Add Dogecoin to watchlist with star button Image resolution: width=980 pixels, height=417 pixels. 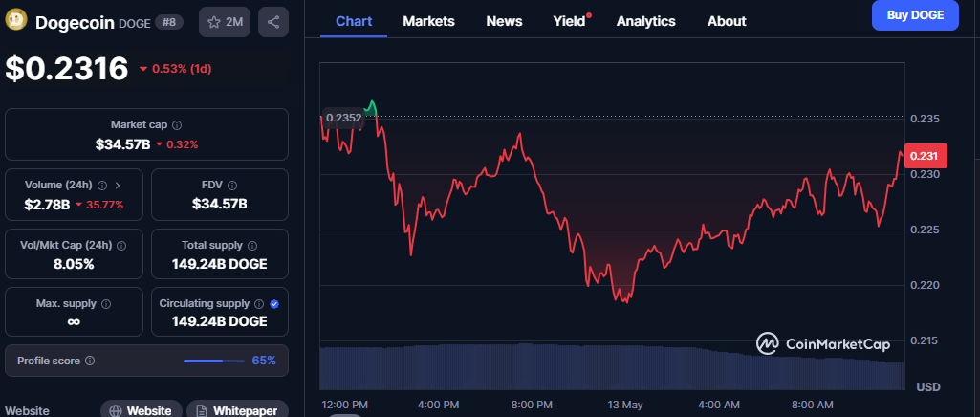tap(225, 22)
